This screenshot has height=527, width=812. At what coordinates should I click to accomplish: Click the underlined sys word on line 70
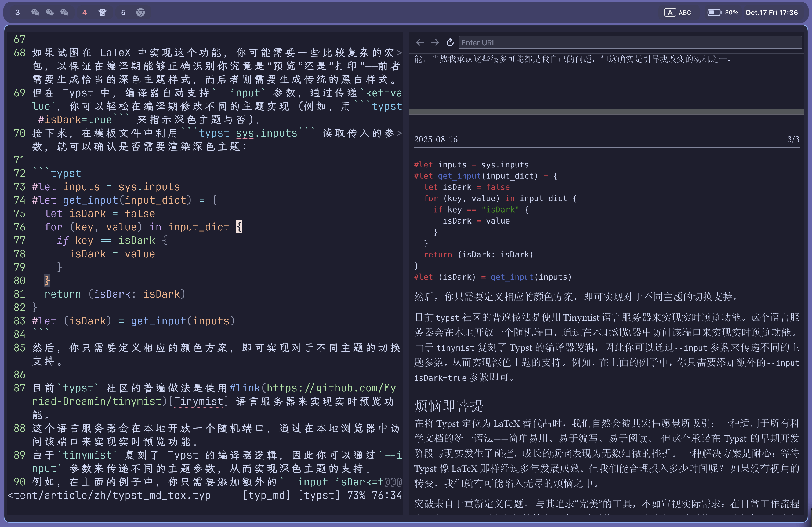[x=245, y=133]
